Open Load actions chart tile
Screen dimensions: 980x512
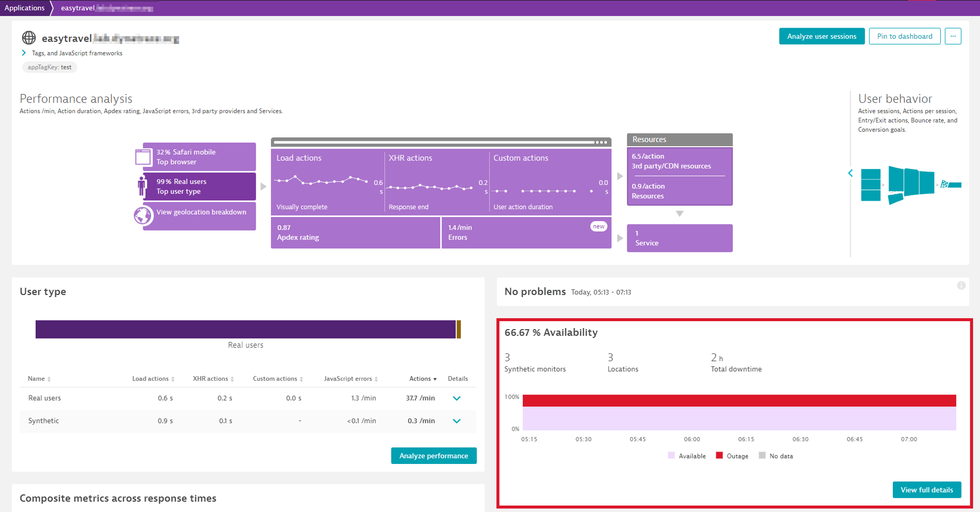(x=327, y=181)
